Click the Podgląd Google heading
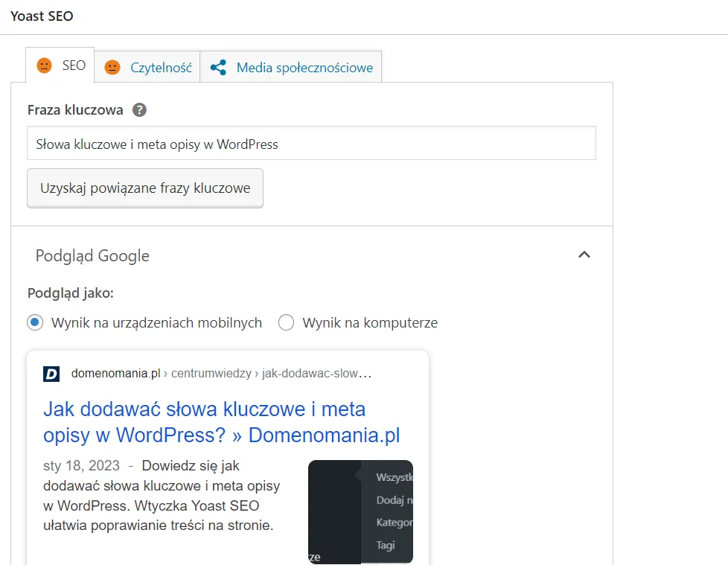Screen dimensions: 728x565 [92, 256]
